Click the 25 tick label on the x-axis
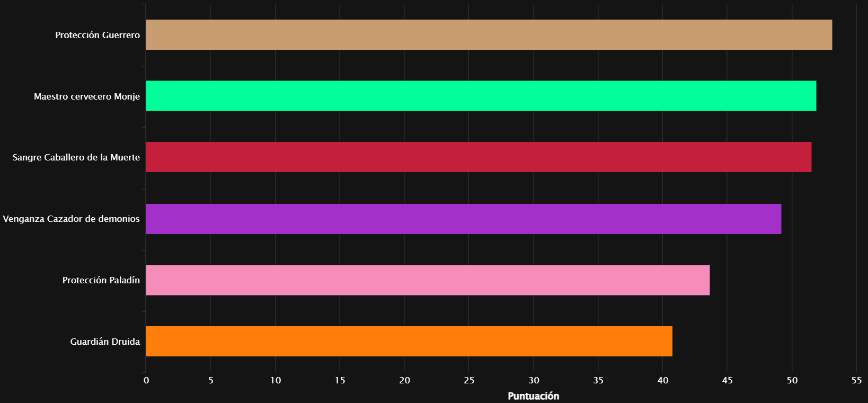The image size is (868, 403). (x=469, y=380)
